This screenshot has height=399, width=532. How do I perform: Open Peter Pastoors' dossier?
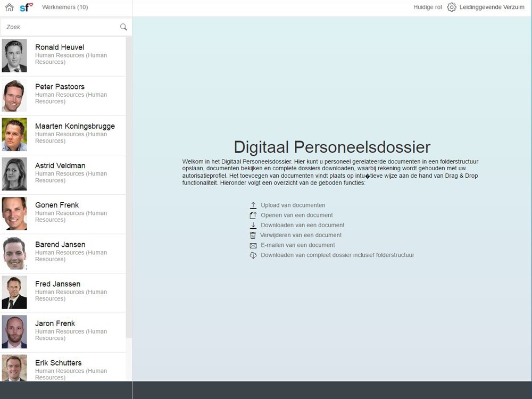pyautogui.click(x=60, y=87)
